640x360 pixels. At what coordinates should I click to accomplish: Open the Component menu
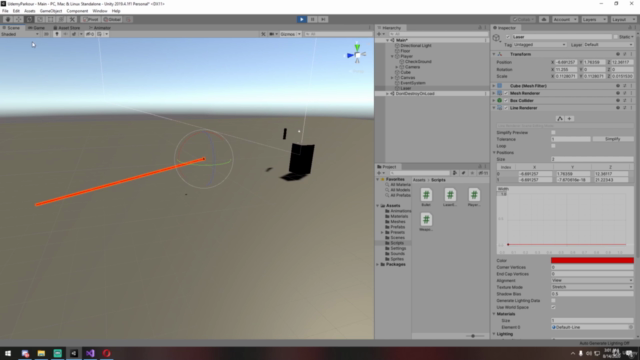[77, 11]
